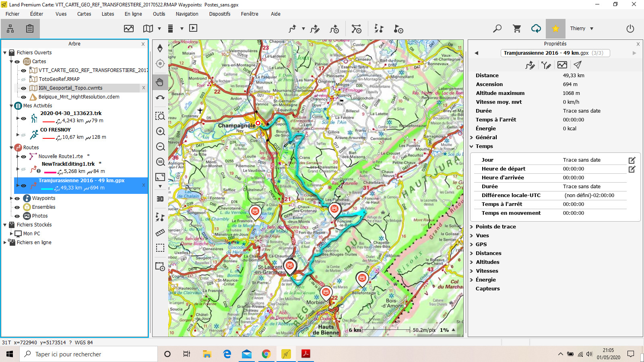Expand the Général section

(x=472, y=137)
